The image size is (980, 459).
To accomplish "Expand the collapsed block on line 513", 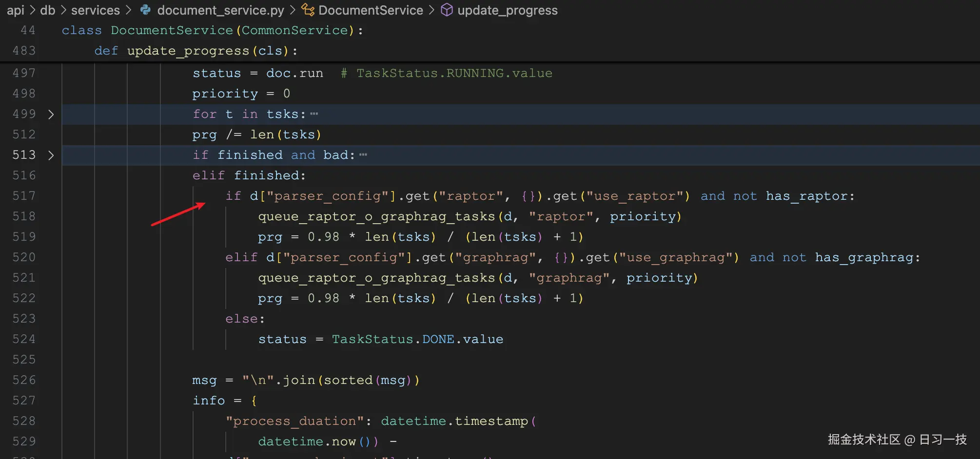I will [x=51, y=155].
